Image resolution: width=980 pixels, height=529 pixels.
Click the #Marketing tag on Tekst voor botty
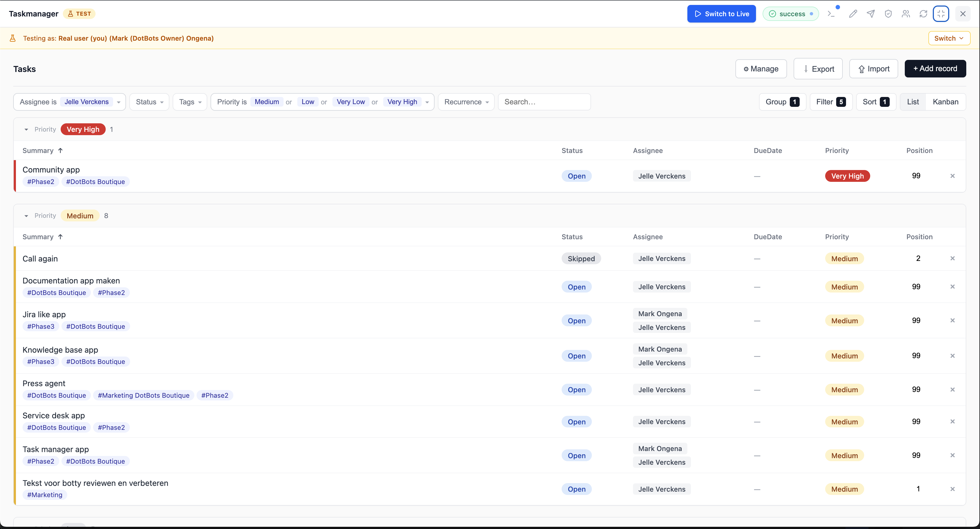pyautogui.click(x=44, y=495)
